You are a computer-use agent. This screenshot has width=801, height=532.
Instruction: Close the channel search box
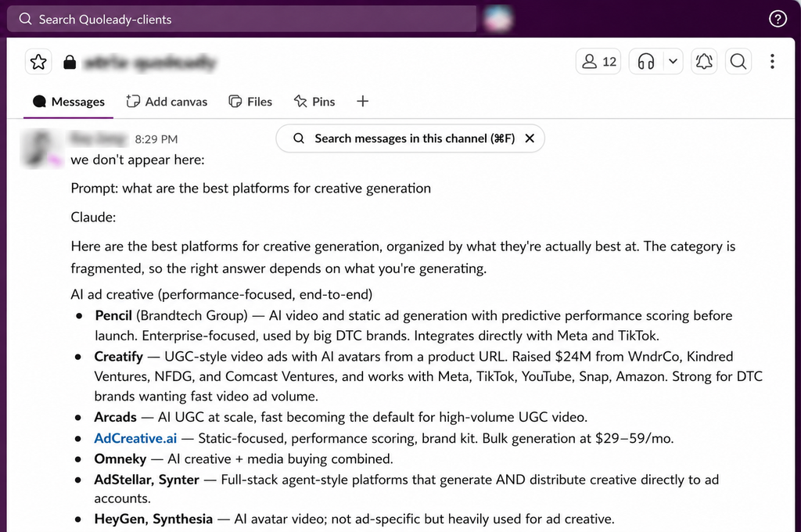(530, 138)
